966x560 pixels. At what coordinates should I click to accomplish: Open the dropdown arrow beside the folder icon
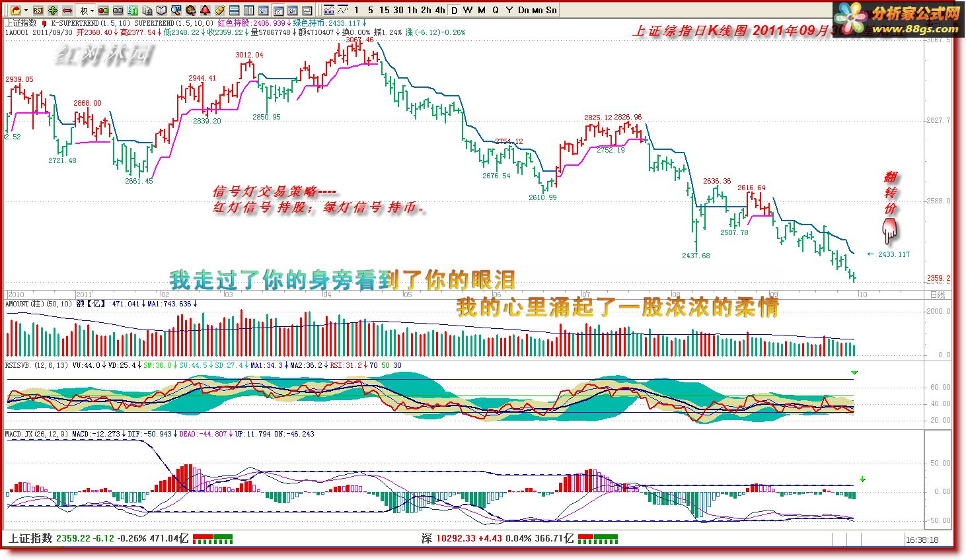[x=26, y=10]
